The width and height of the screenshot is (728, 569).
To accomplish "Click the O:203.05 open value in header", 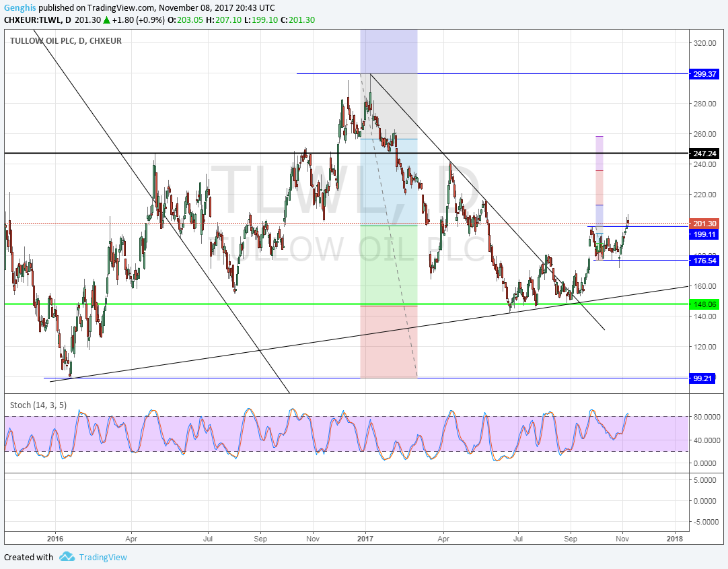I will 185,20.
